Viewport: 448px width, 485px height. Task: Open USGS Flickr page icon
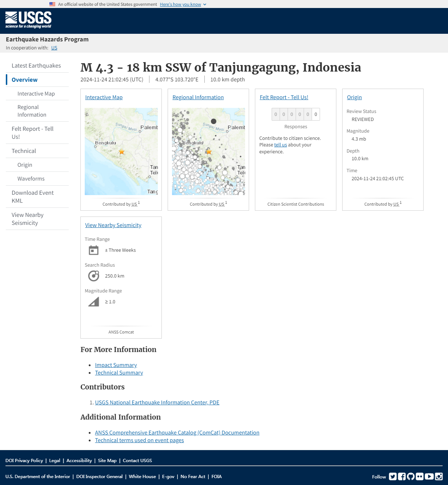(420, 476)
